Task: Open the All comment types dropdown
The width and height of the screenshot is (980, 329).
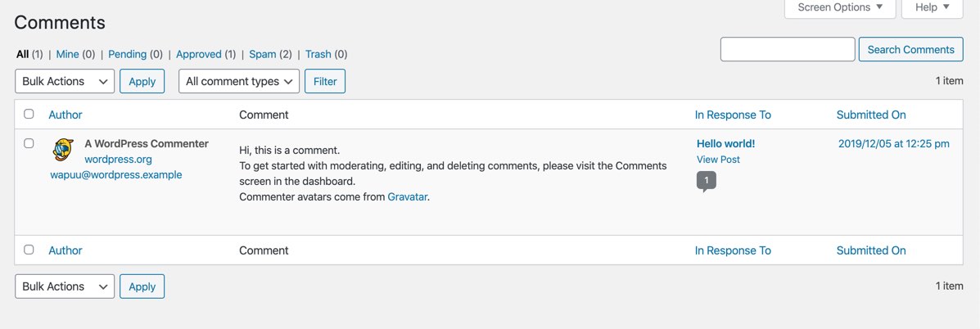Action: pos(239,81)
